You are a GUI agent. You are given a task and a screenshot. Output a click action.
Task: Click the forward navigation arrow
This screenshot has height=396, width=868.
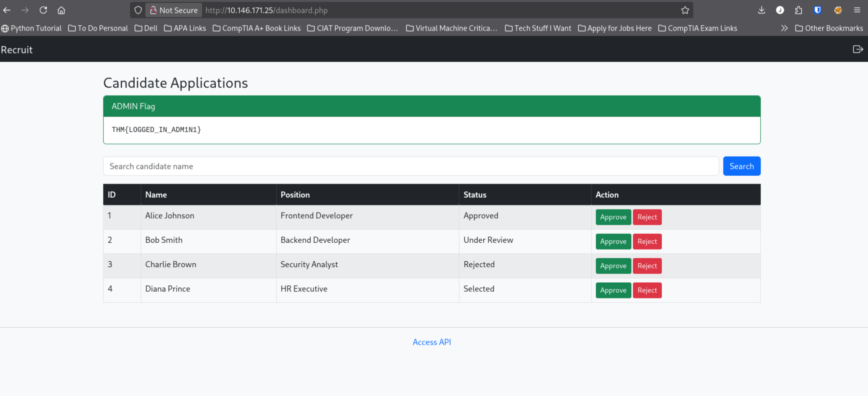coord(25,10)
